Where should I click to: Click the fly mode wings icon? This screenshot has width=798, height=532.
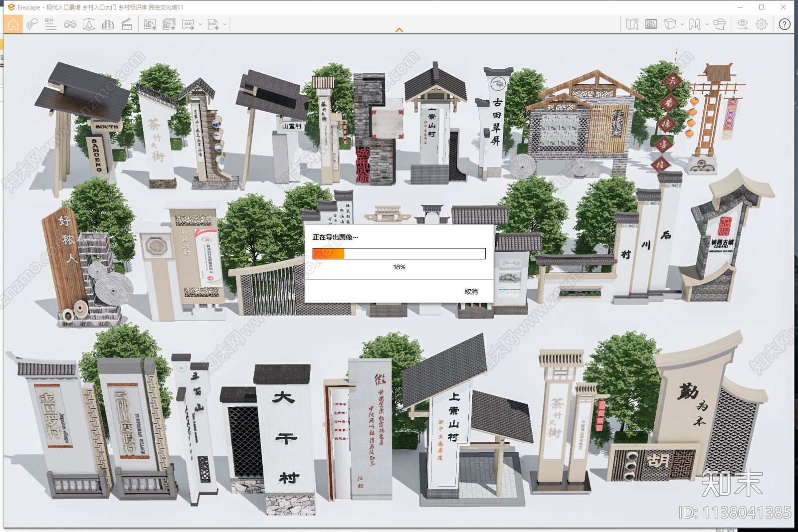click(695, 24)
